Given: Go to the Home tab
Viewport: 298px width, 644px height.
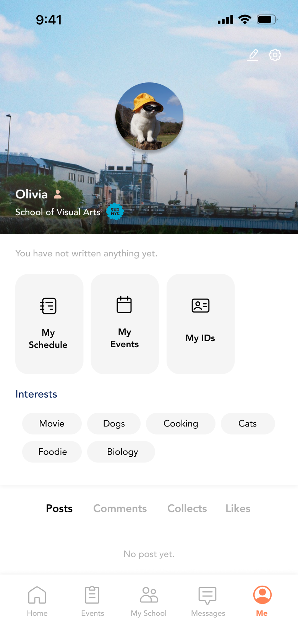Looking at the screenshot, I should pyautogui.click(x=37, y=601).
